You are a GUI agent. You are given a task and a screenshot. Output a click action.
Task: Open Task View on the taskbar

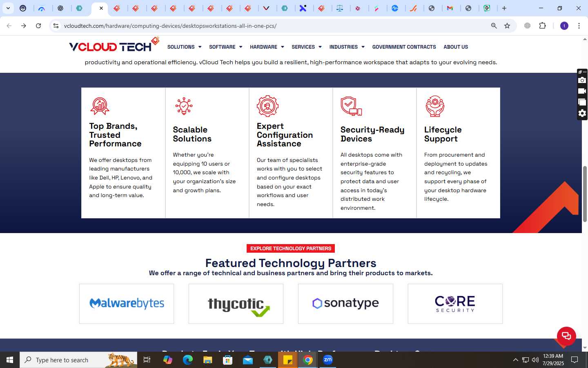tap(147, 360)
